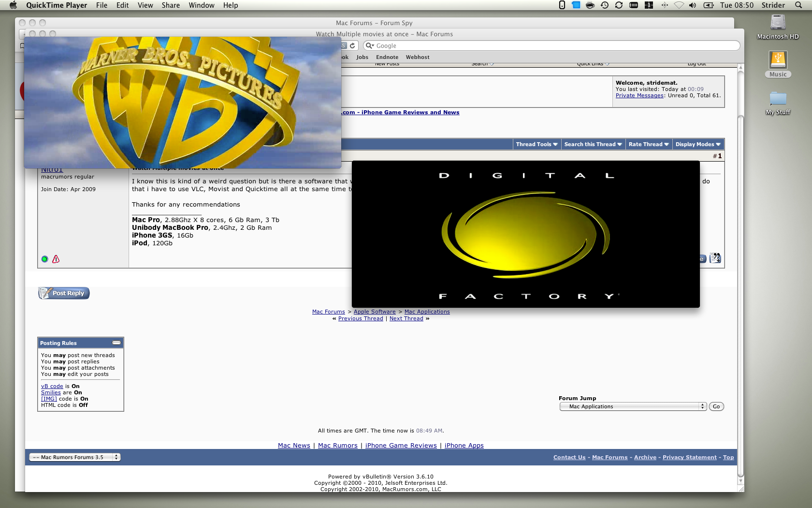Open Spotlight search magnifier
Viewport: 812px width, 508px height.
click(798, 5)
